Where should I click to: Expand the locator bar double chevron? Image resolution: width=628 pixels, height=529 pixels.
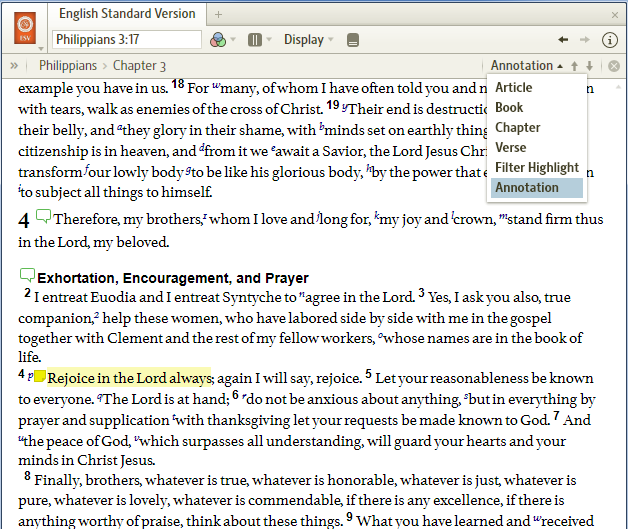pos(14,65)
